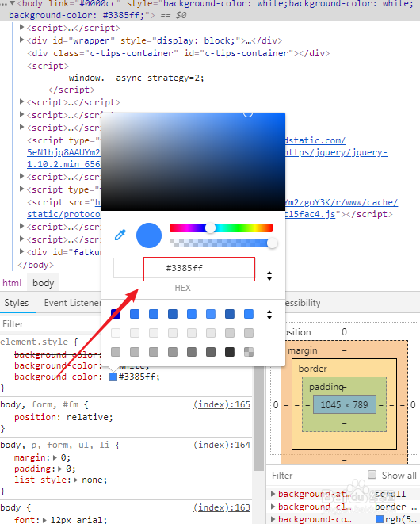The width and height of the screenshot is (420, 524).
Task: Click the margin label in box model
Action: (303, 350)
